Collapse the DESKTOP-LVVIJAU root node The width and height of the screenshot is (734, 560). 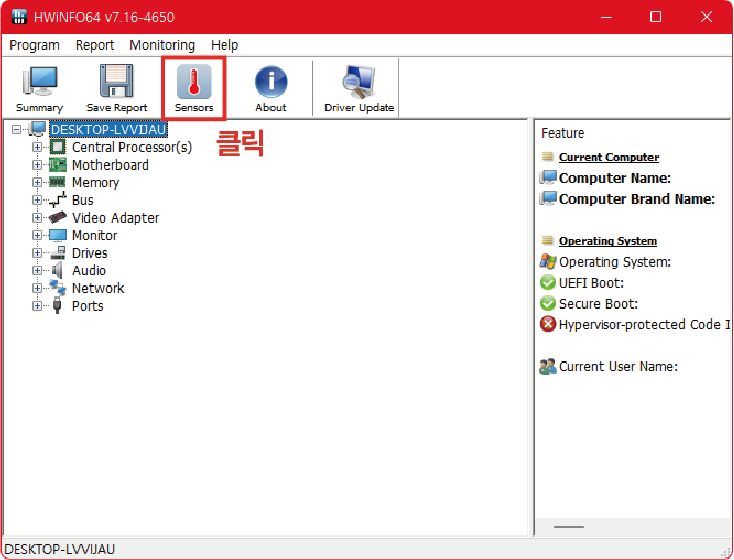16,129
